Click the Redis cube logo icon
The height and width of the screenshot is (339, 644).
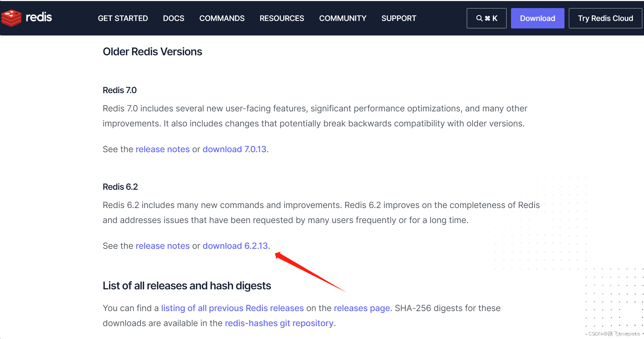(x=11, y=18)
